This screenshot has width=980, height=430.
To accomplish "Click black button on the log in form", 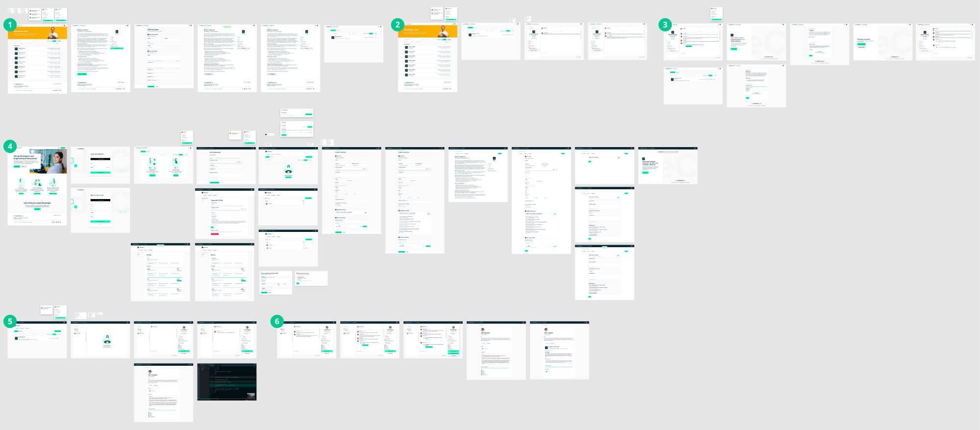I will (x=100, y=159).
